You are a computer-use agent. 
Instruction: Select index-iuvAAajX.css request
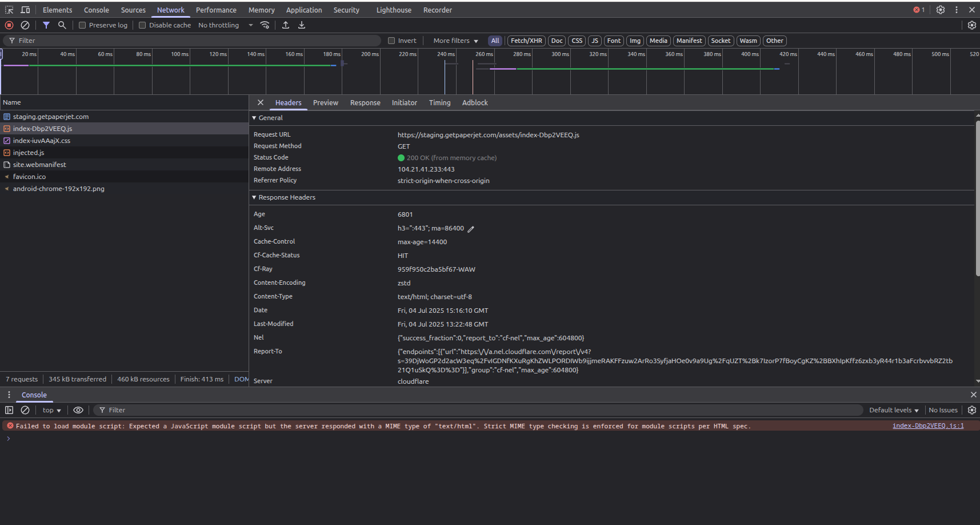[x=124, y=141]
